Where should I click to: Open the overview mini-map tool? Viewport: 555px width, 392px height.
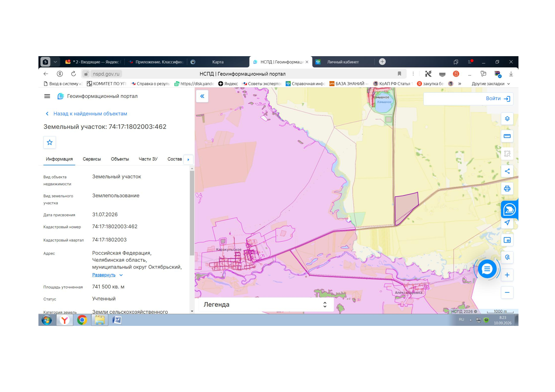pos(507,240)
